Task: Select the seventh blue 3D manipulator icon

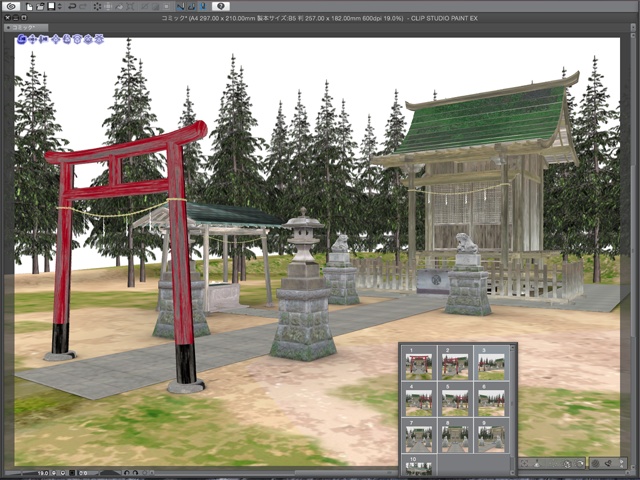Action: 88,39
